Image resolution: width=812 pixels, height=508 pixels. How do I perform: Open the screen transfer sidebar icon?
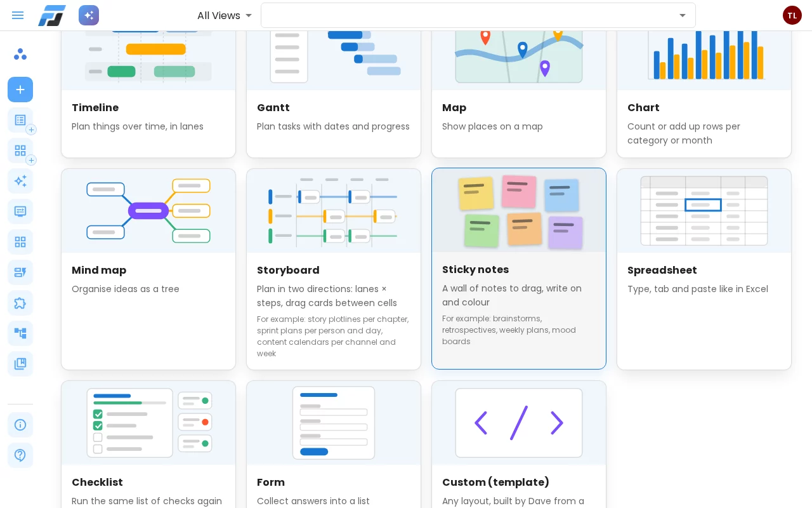coord(20,211)
